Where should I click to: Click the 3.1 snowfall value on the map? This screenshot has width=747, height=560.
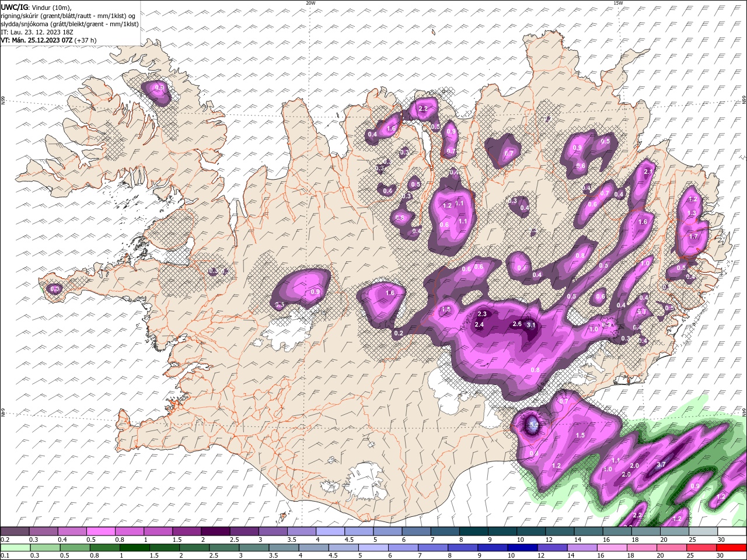point(531,325)
